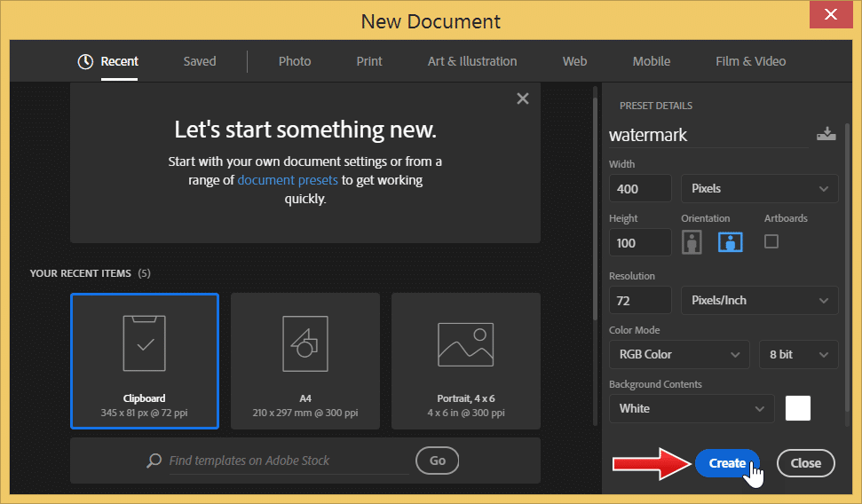
Task: Pick the Portrait 4 x 6 preset
Action: (465, 360)
